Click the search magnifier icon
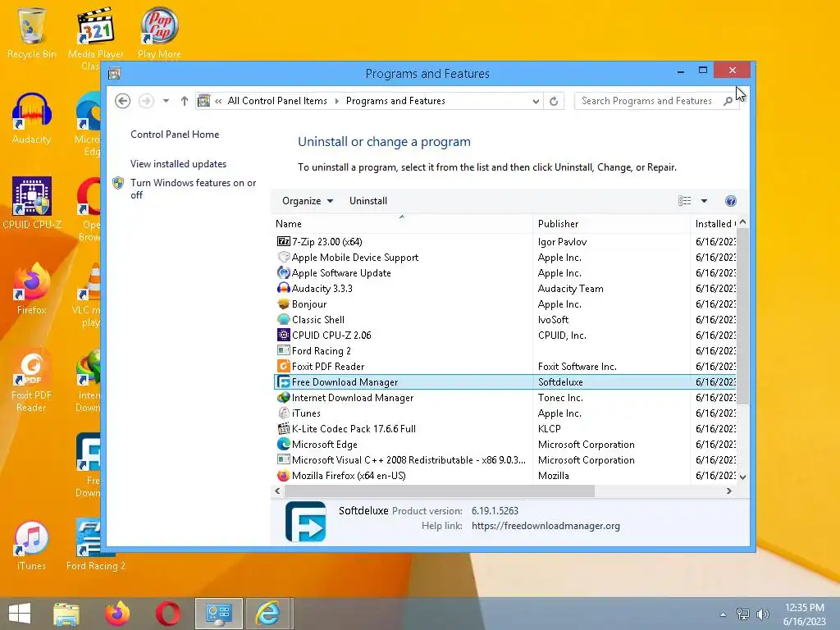Image resolution: width=840 pixels, height=630 pixels. [x=728, y=101]
